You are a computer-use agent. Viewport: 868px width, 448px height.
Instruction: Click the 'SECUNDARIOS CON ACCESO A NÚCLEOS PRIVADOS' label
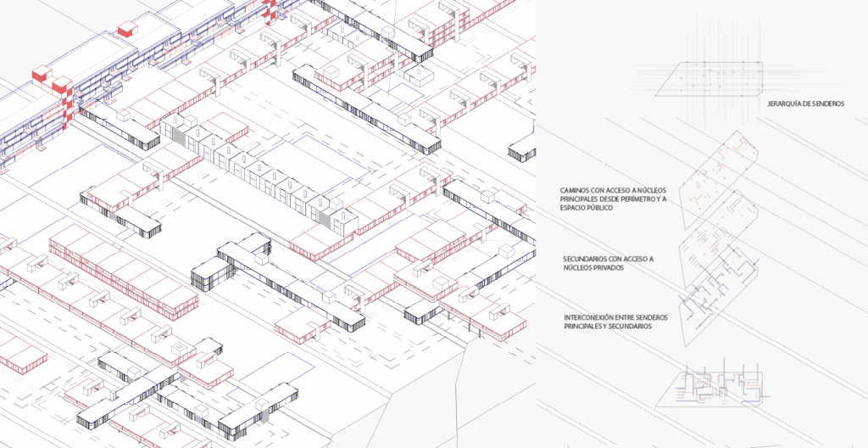point(607,262)
